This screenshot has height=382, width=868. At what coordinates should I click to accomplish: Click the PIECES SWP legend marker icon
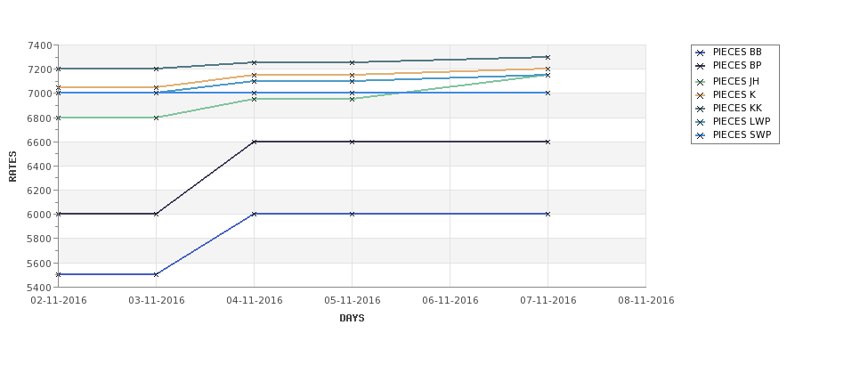click(x=701, y=135)
